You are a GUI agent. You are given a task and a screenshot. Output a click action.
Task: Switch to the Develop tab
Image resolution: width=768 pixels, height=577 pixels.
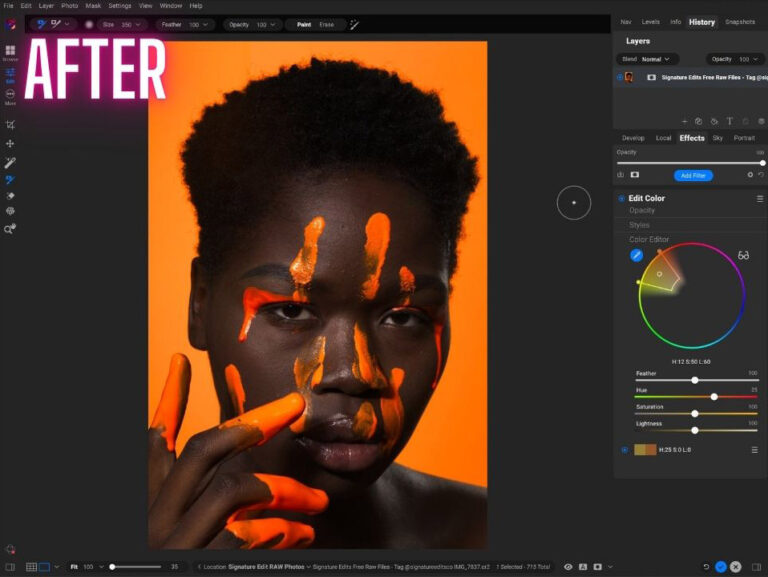pyautogui.click(x=633, y=138)
